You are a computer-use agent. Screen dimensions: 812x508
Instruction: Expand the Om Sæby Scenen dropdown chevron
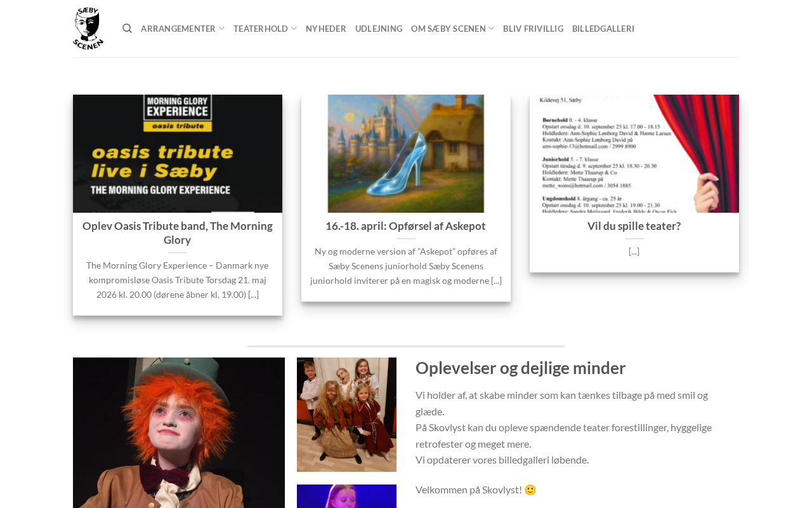coord(491,29)
